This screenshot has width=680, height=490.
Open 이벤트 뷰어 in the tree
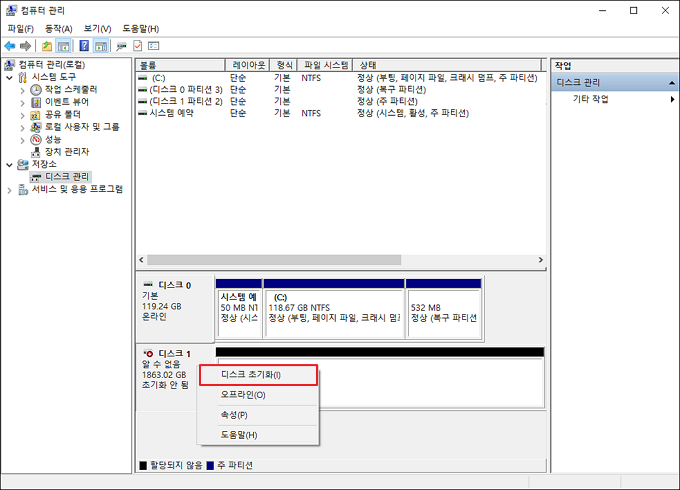(67, 102)
